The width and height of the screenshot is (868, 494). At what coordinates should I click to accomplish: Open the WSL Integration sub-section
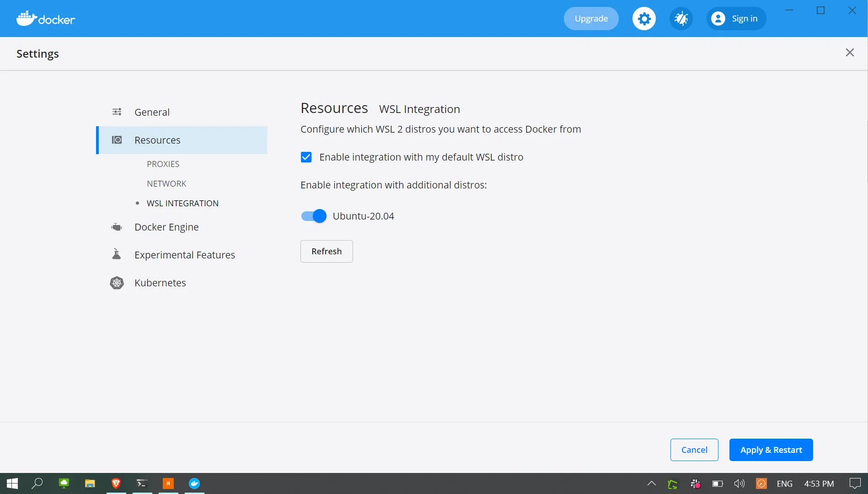[x=182, y=203]
